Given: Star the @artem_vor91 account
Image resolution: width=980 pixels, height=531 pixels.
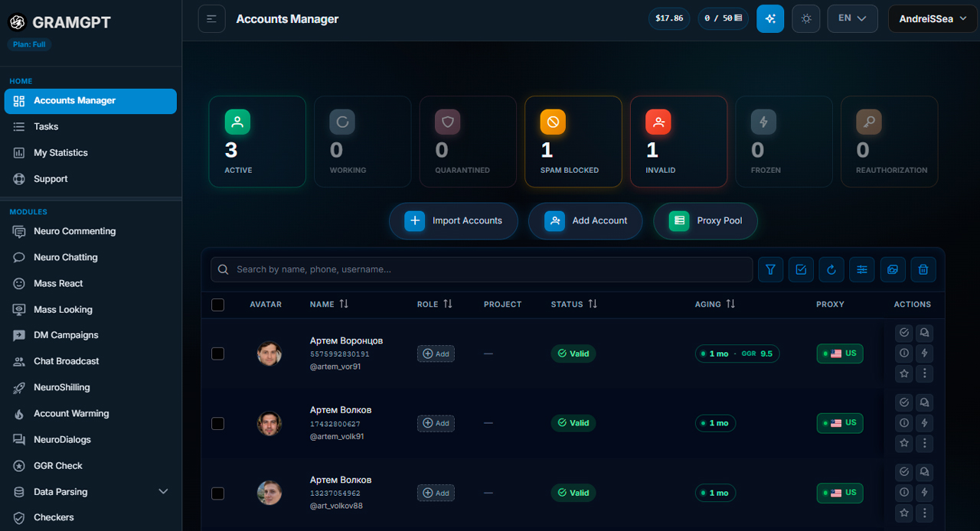Looking at the screenshot, I should (904, 373).
